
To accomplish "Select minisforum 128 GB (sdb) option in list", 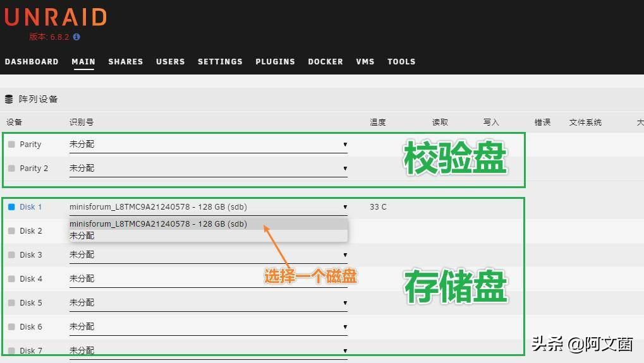I will point(208,224).
